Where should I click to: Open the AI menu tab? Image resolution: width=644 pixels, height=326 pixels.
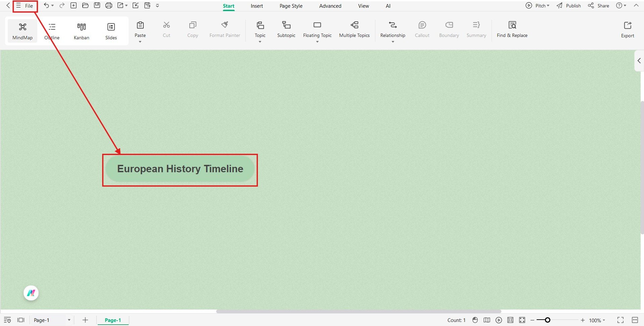(x=388, y=6)
